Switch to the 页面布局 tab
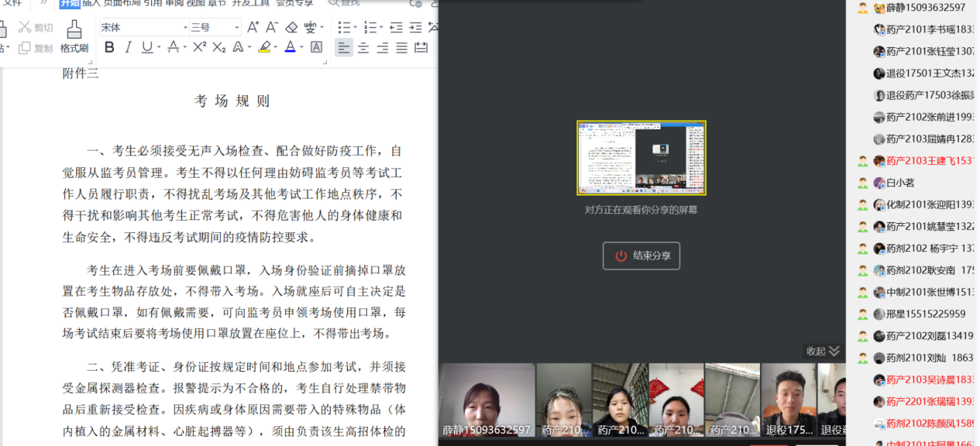The height and width of the screenshot is (446, 980). click(x=122, y=3)
